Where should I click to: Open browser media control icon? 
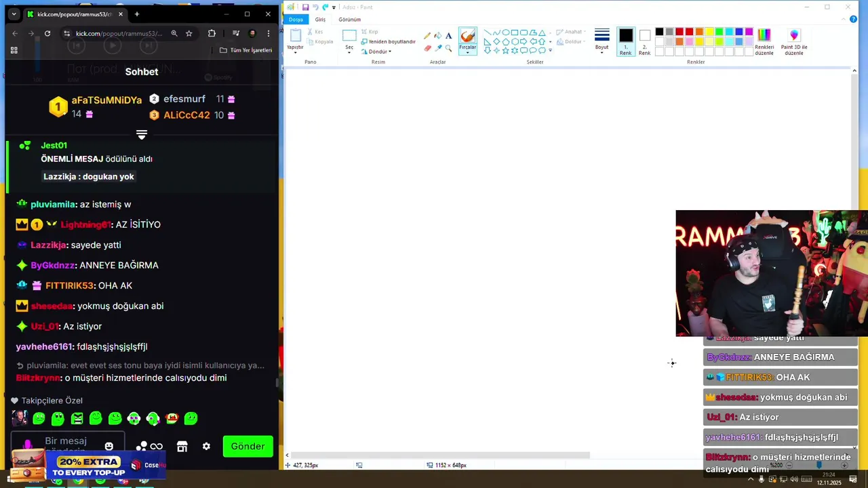tap(235, 33)
